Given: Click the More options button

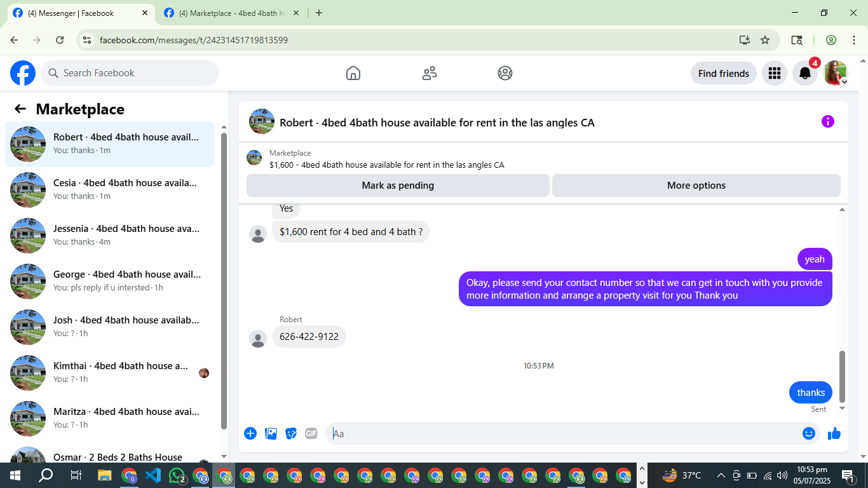Looking at the screenshot, I should pyautogui.click(x=696, y=186).
